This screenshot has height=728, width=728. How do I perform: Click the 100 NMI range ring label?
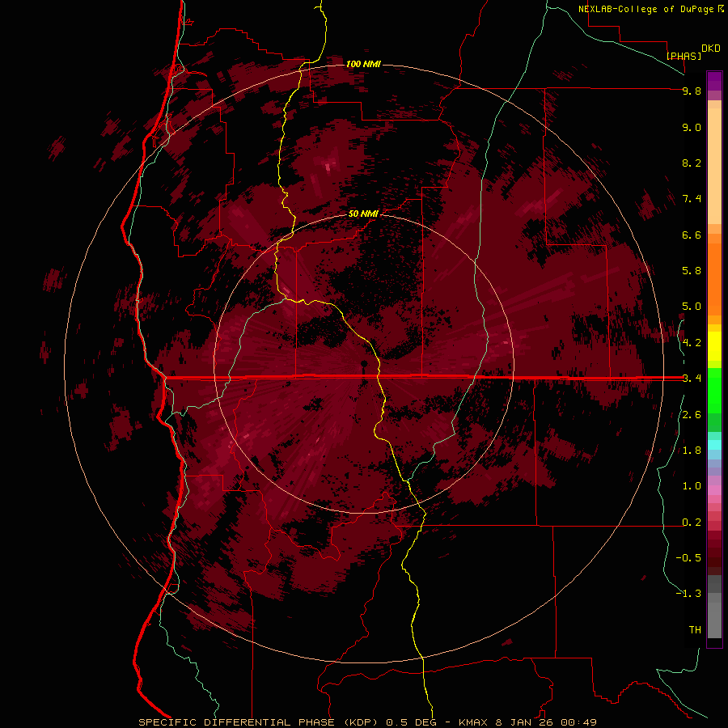363,64
